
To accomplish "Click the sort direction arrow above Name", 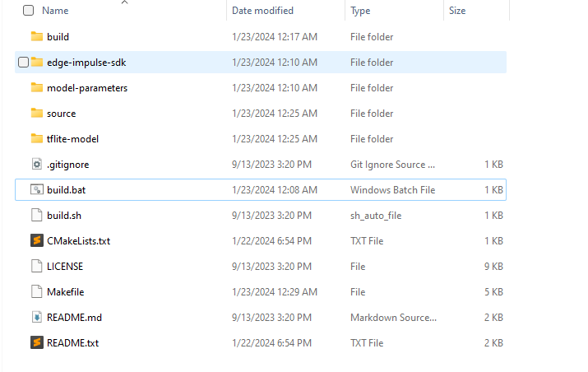I will [124, 2].
